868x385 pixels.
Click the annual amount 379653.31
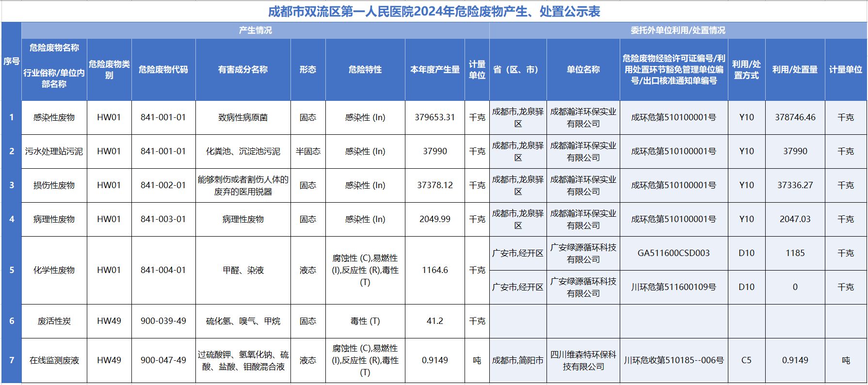tap(435, 117)
